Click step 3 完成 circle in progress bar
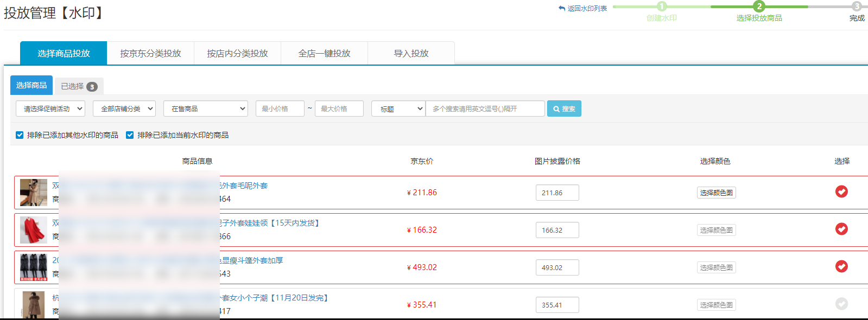The width and height of the screenshot is (868, 320). [857, 7]
